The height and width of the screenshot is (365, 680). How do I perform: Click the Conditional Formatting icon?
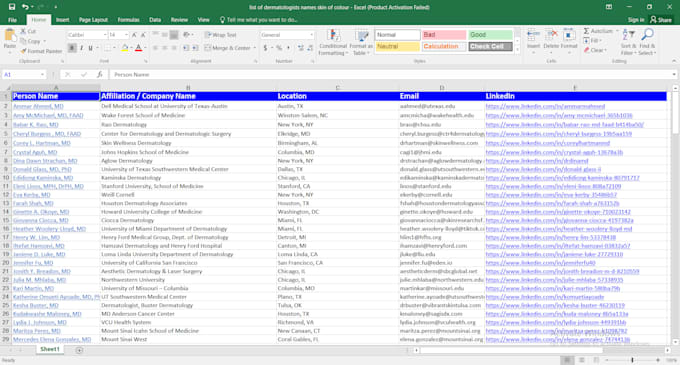click(x=333, y=36)
